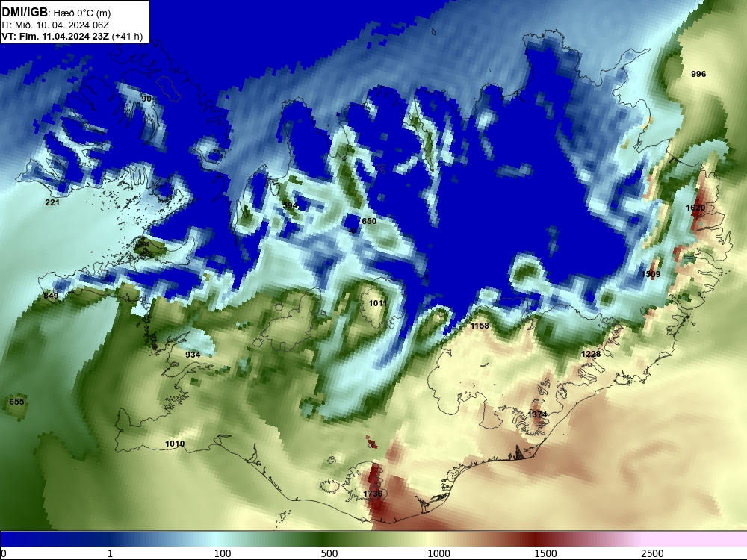This screenshot has width=747, height=560.
Task: Click the legend label 1500
Action: point(545,553)
